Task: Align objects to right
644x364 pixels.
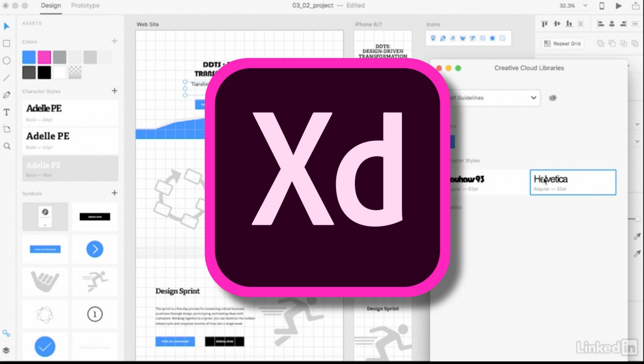Action: 623,24
